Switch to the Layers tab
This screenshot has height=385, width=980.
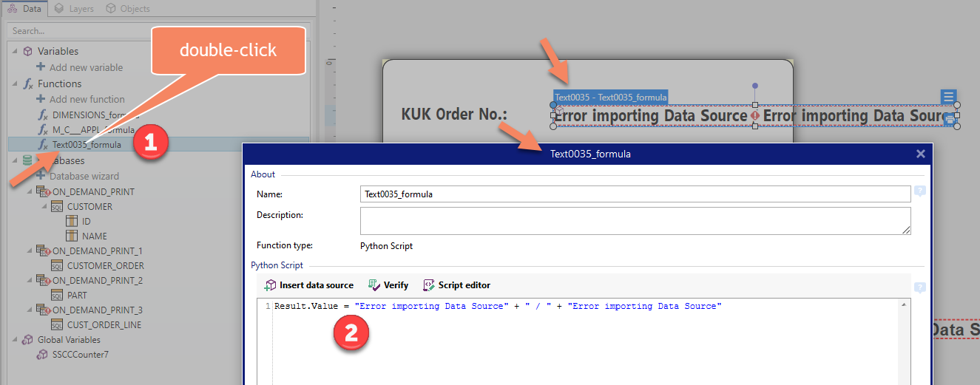(x=75, y=9)
